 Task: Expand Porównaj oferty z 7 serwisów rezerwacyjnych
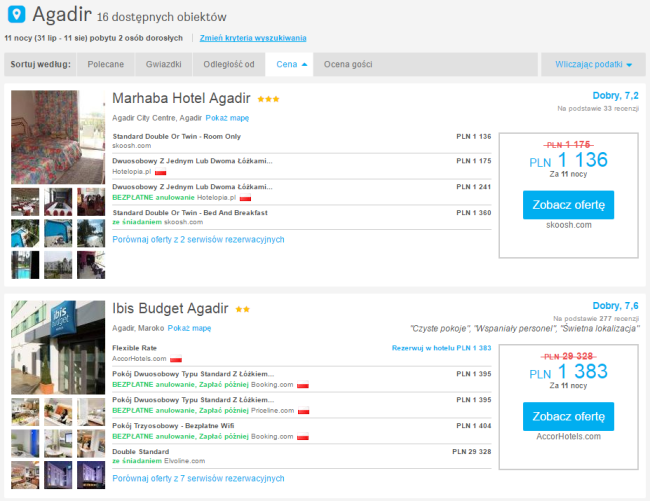(x=199, y=478)
